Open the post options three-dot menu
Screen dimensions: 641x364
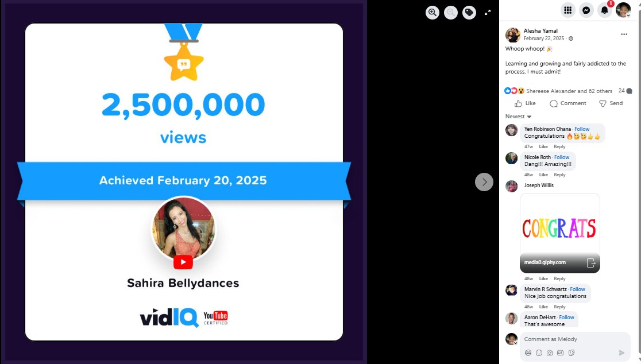624,34
